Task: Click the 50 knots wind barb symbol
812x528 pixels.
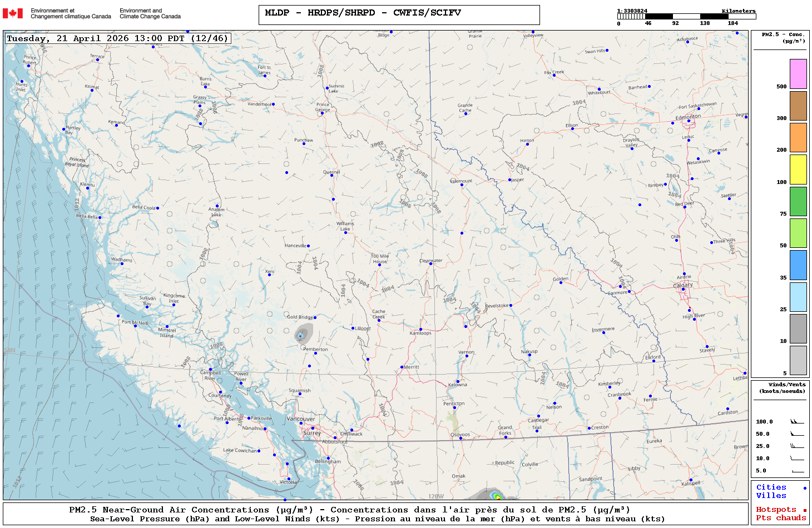Action: [797, 434]
